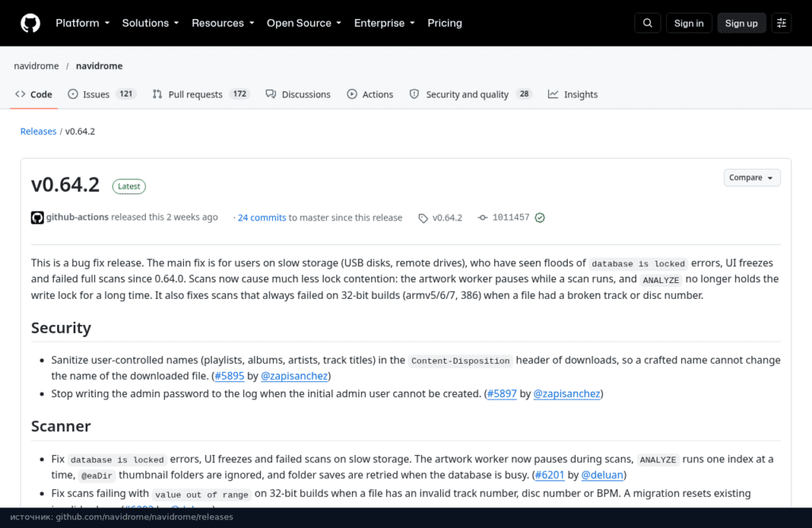Open pull request #5897
This screenshot has height=528, width=812.
click(x=502, y=393)
